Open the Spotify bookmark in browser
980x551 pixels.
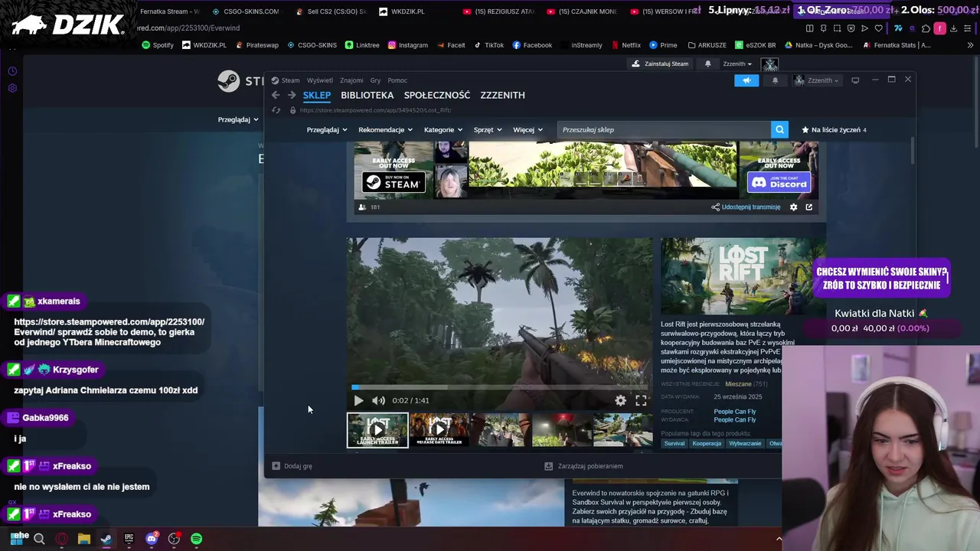click(158, 45)
